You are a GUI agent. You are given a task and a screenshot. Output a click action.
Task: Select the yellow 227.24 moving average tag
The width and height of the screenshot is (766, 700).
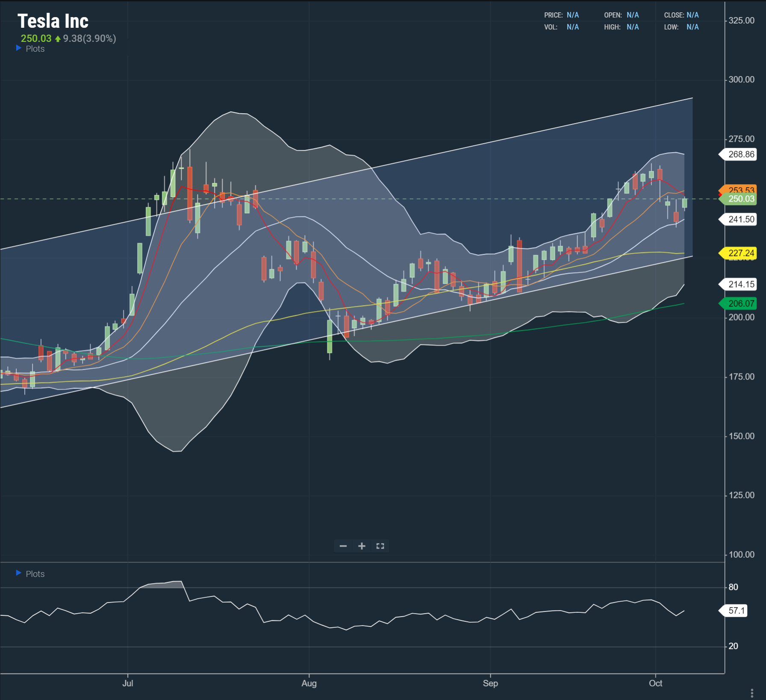point(740,253)
